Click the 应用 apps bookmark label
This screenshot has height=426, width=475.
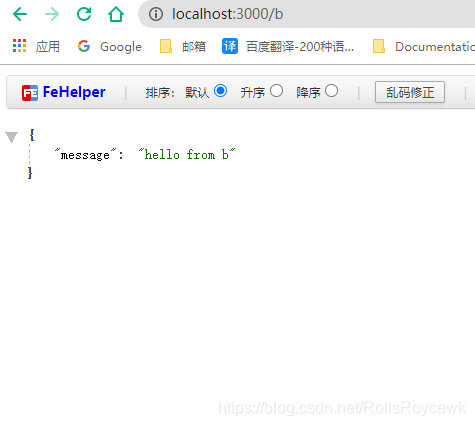click(48, 46)
